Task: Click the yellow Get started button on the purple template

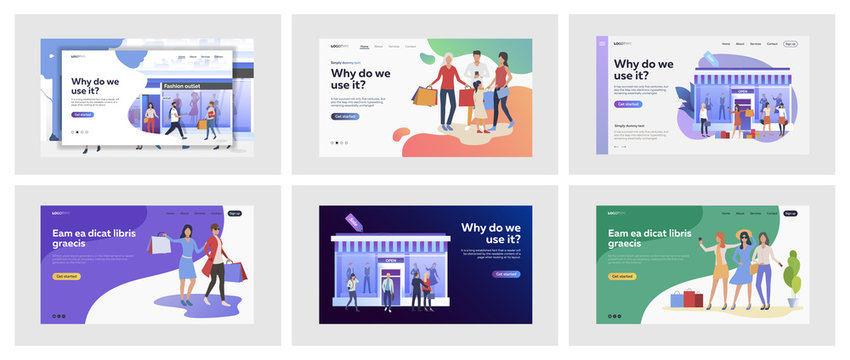Action: pos(67,277)
